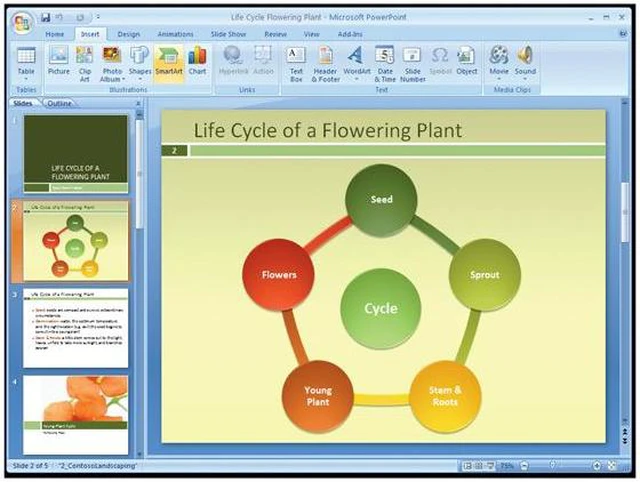Click the zoom slider handle
The width and height of the screenshot is (640, 482).
point(552,465)
